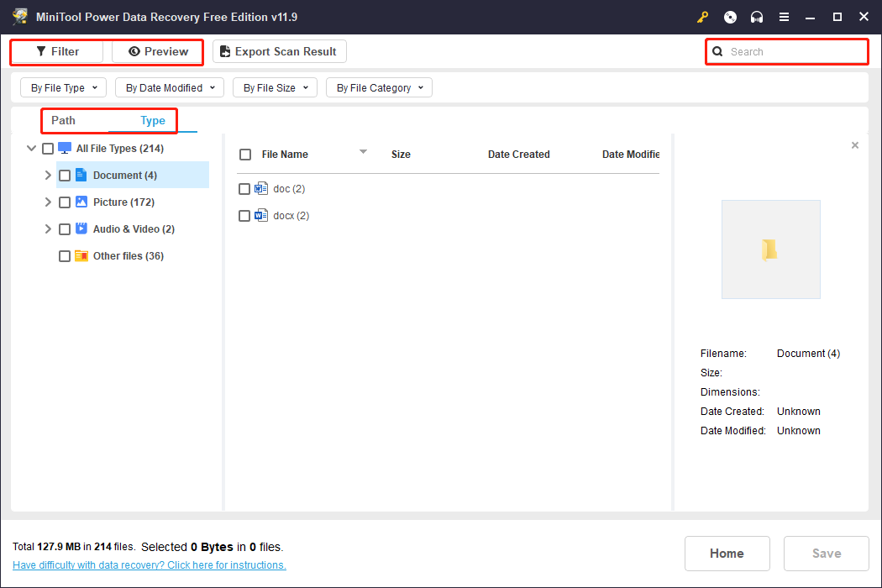Open the By File Type dropdown

[x=63, y=87]
